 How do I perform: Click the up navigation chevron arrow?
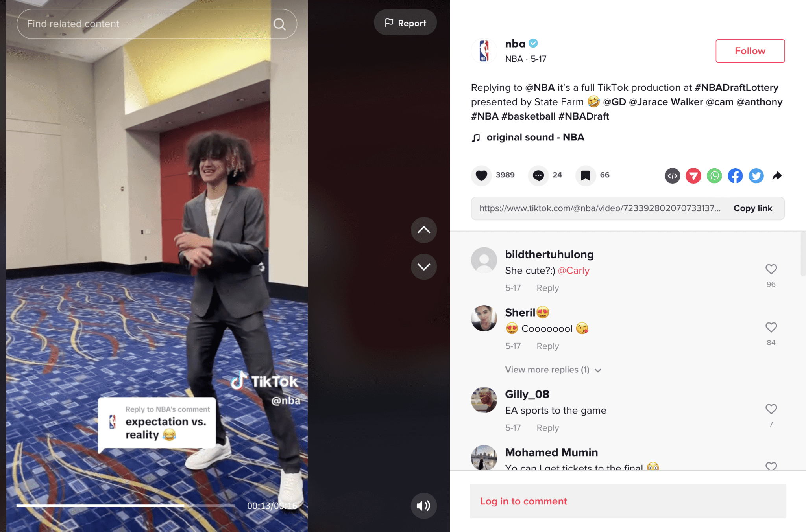[423, 230]
